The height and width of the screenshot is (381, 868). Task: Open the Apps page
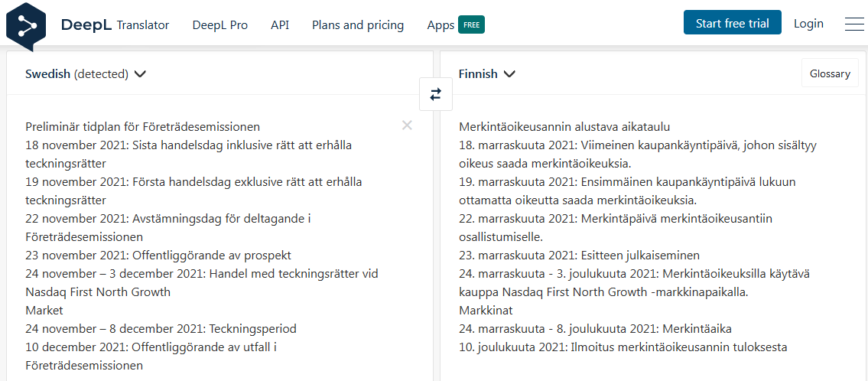coord(441,24)
